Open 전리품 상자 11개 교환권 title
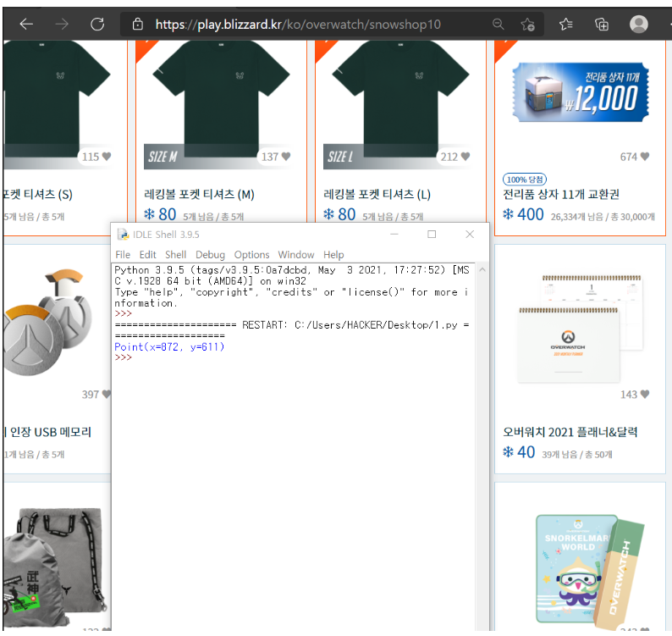The height and width of the screenshot is (636, 672). pyautogui.click(x=561, y=194)
